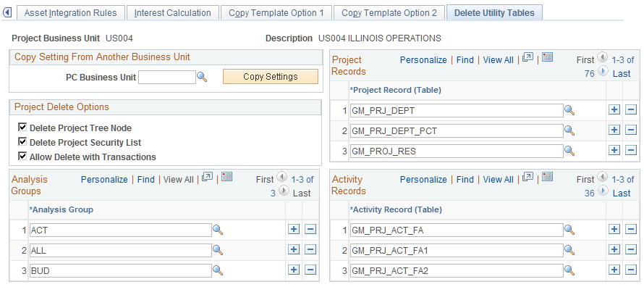Image resolution: width=644 pixels, height=287 pixels.
Task: Open lookup for BUD analysis group
Action: 218,270
